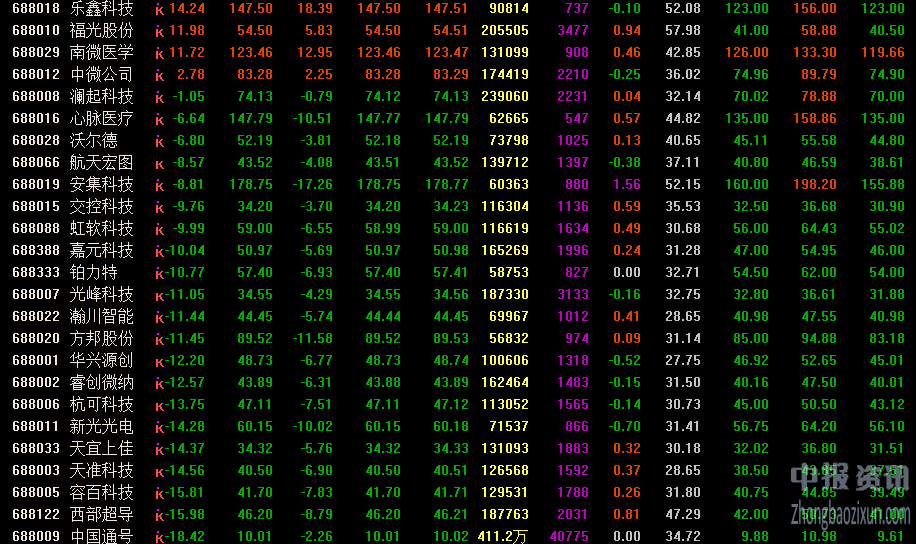Viewport: 916px width, 544px height.
Task: Click the K marker for 容百科技
Action: (x=159, y=493)
